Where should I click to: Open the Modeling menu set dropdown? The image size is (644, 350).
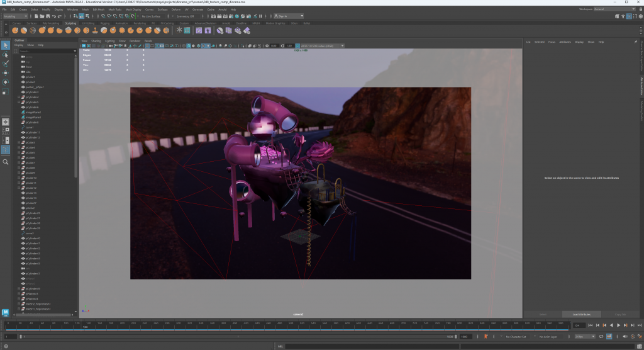15,16
